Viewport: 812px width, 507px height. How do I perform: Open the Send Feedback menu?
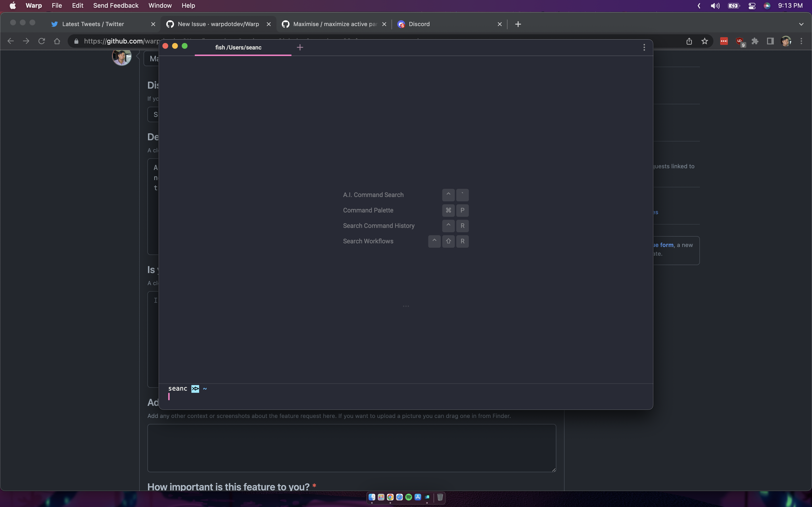coord(116,5)
